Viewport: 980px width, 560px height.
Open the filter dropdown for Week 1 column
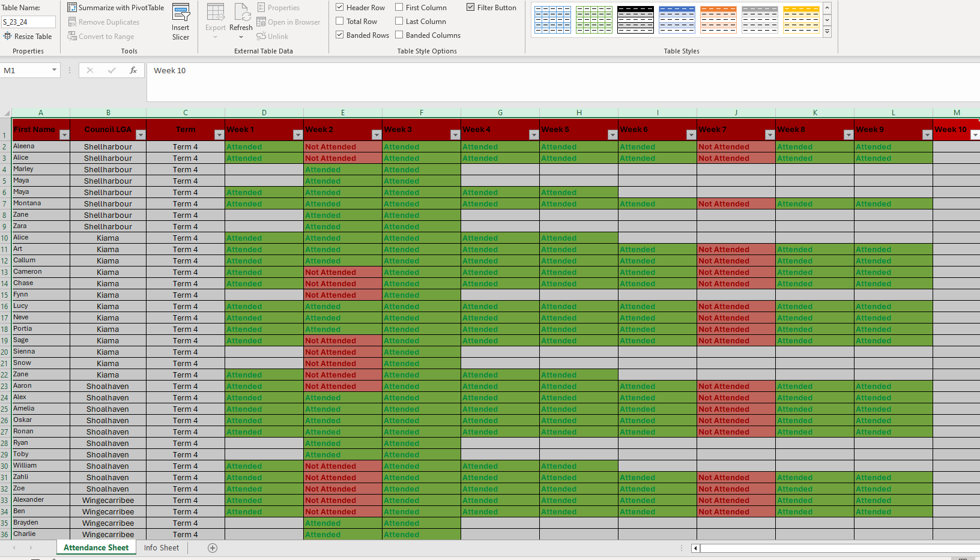[x=298, y=135]
